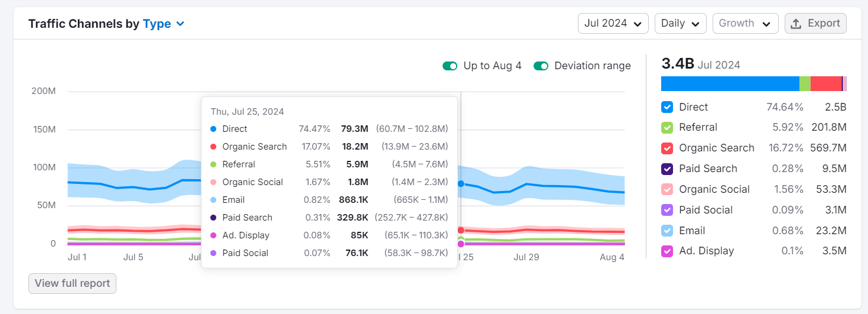Click the green Referral bar segment
The height and width of the screenshot is (314, 868).
(x=805, y=83)
